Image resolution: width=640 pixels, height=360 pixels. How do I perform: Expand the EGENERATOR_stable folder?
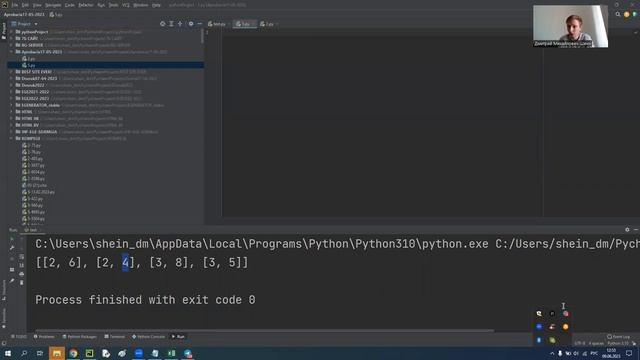(x=12, y=105)
